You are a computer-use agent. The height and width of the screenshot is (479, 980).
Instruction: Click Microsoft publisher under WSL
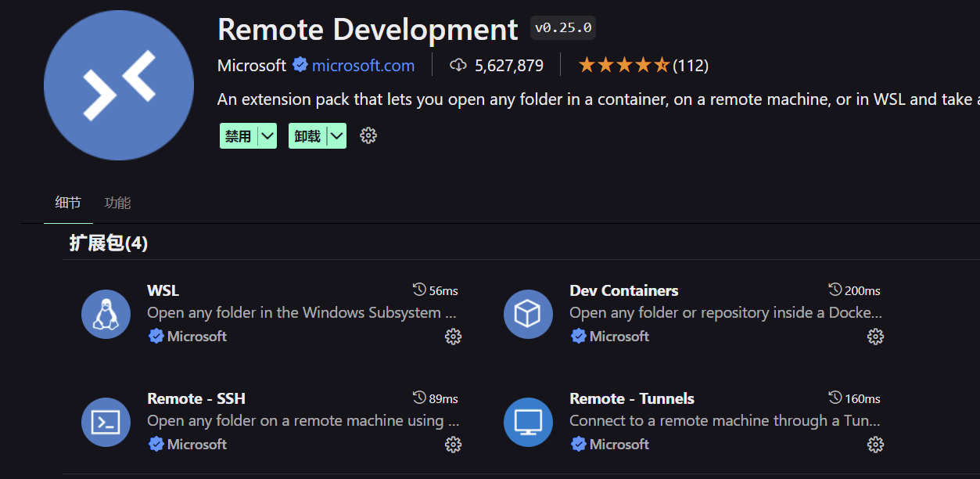[197, 337]
